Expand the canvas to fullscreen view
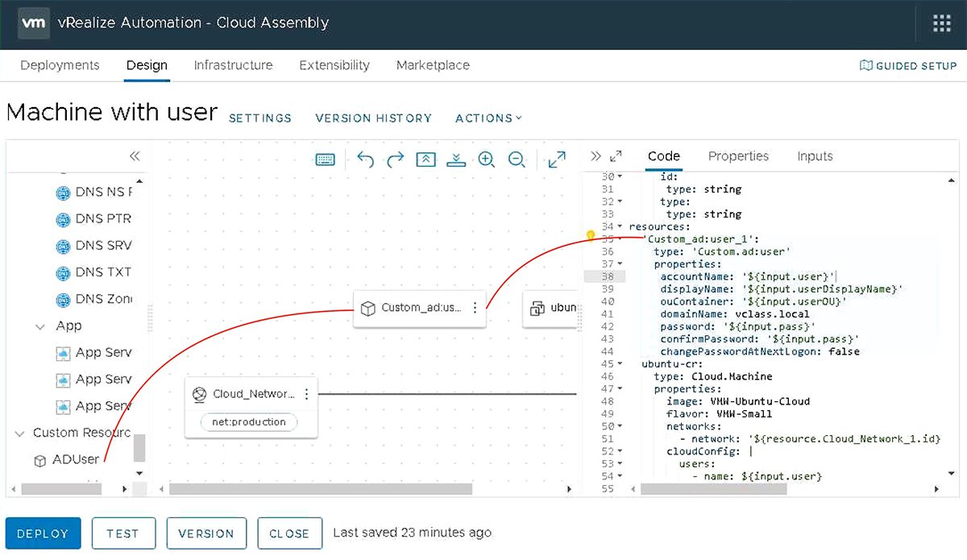 [556, 160]
